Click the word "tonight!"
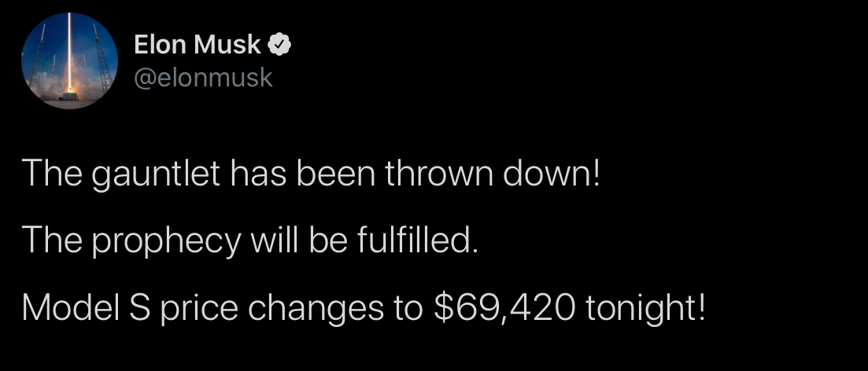This screenshot has width=868, height=371. click(645, 306)
